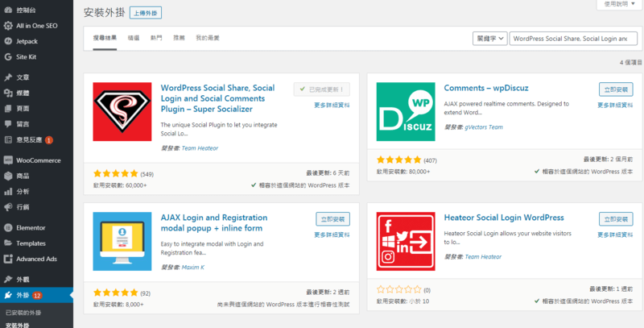Click 立即安裝 for Comments – wpDiscuz
The width and height of the screenshot is (644, 328).
pyautogui.click(x=616, y=89)
